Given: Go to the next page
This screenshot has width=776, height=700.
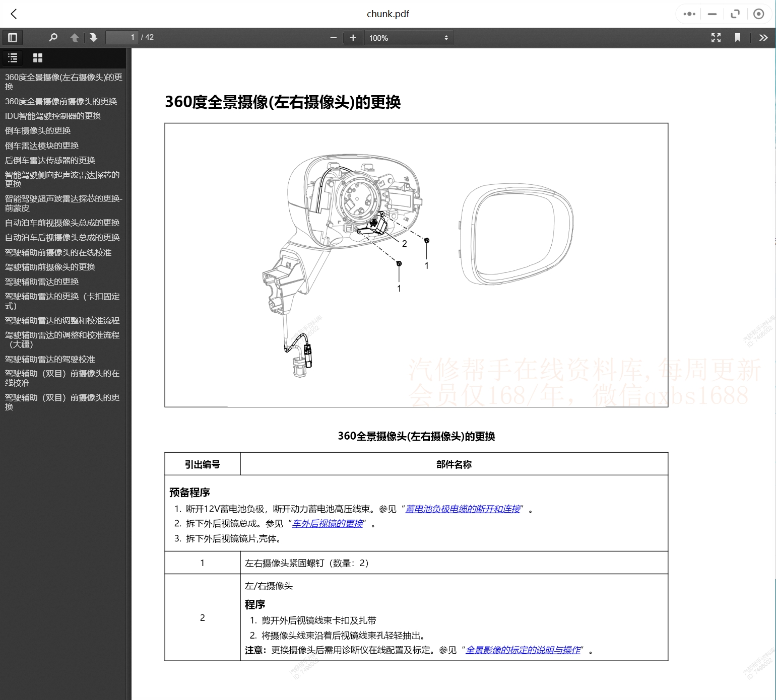Looking at the screenshot, I should (x=94, y=37).
